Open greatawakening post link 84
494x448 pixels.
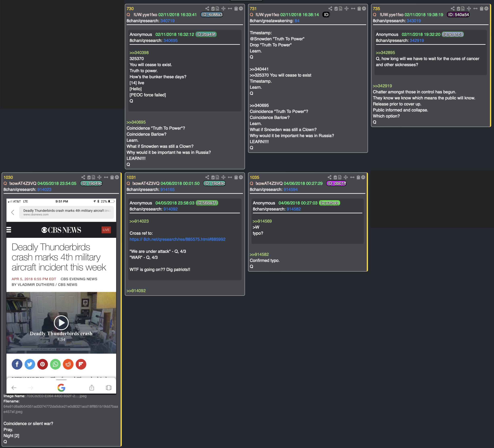click(x=297, y=21)
